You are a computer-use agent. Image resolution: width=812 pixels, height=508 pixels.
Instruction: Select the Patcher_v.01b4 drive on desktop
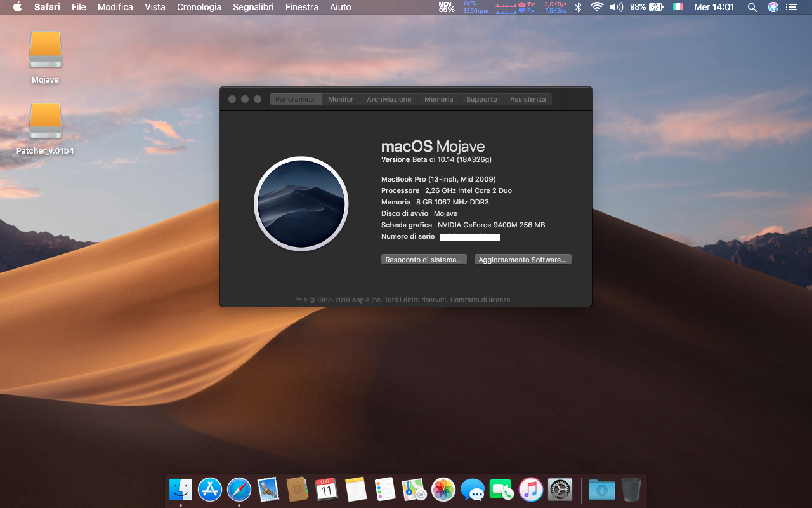pyautogui.click(x=46, y=129)
